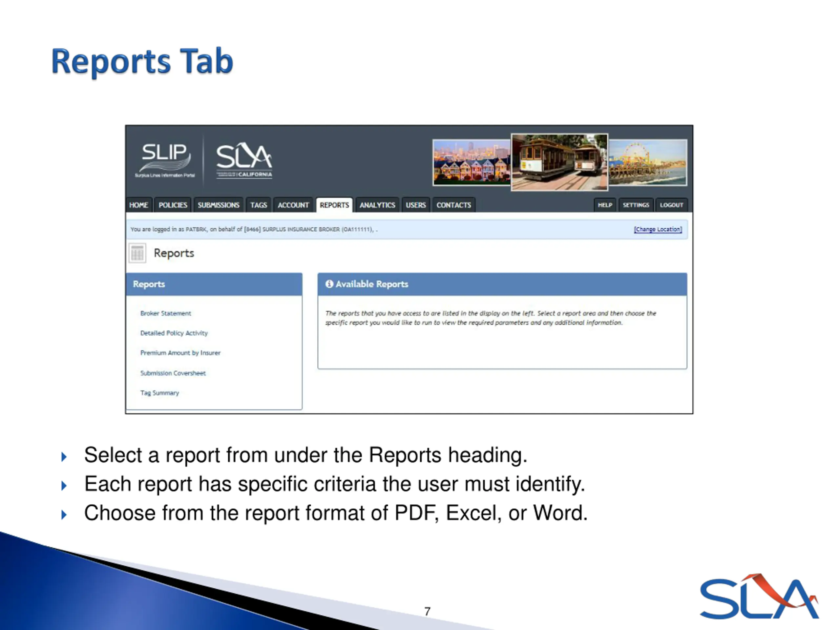Click the SLA California logo in header
This screenshot has height=630, width=840.
point(244,161)
